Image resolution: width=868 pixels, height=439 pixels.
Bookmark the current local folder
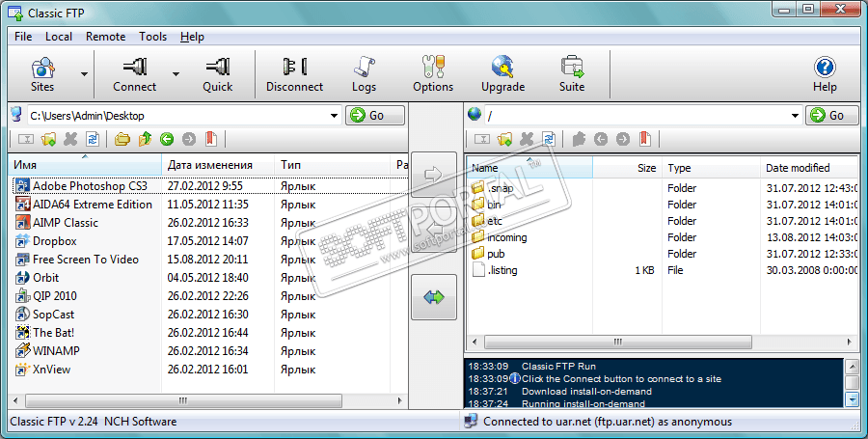tap(211, 139)
